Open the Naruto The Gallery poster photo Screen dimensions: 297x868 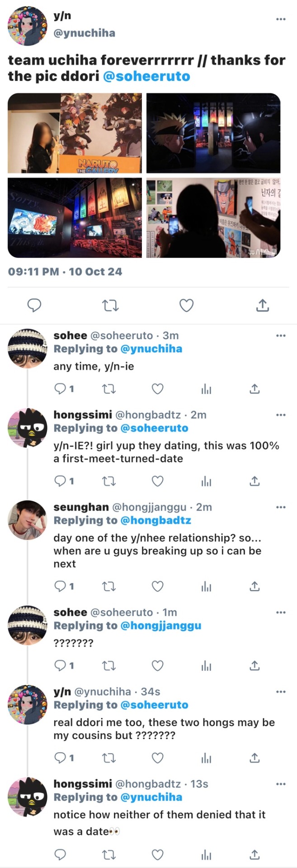point(75,133)
